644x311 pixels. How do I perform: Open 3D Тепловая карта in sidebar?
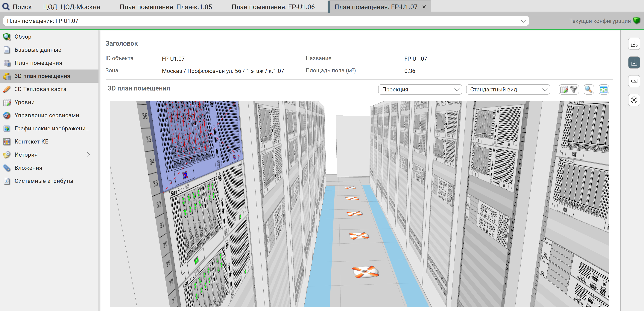pos(40,89)
